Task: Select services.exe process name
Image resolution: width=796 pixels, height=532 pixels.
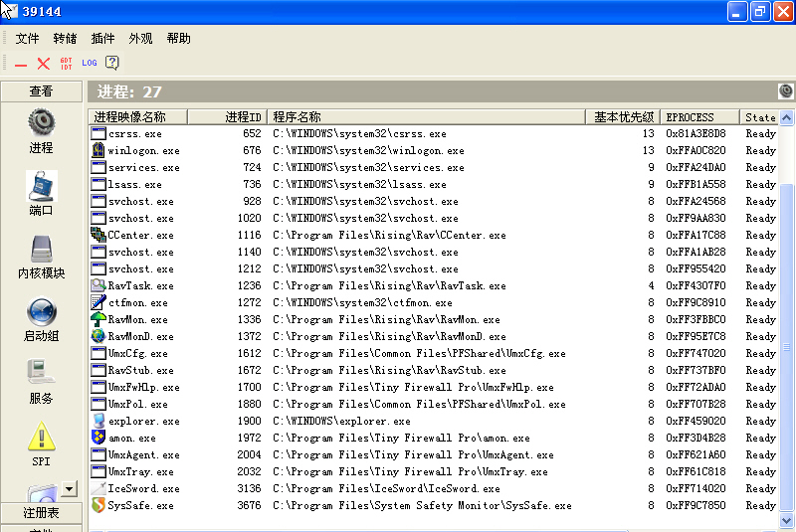Action: click(143, 167)
